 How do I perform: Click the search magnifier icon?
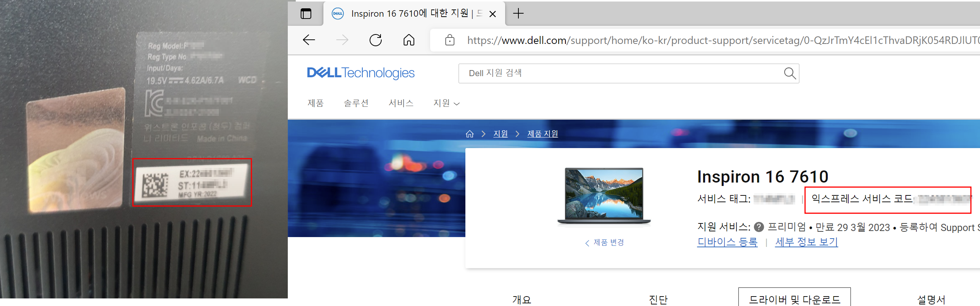pos(790,73)
